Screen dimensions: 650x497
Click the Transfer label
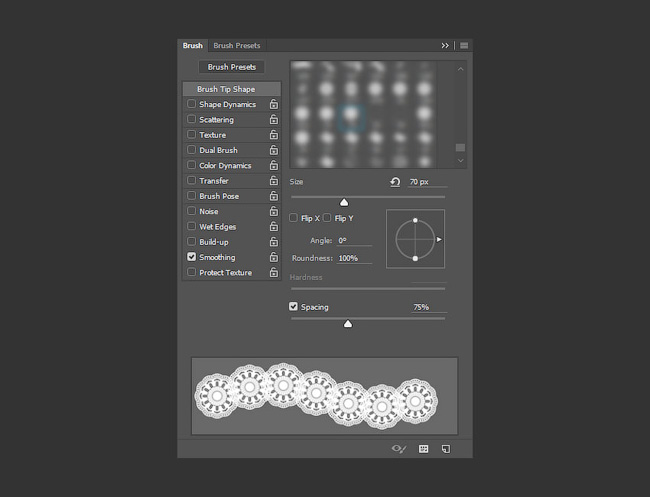point(214,181)
